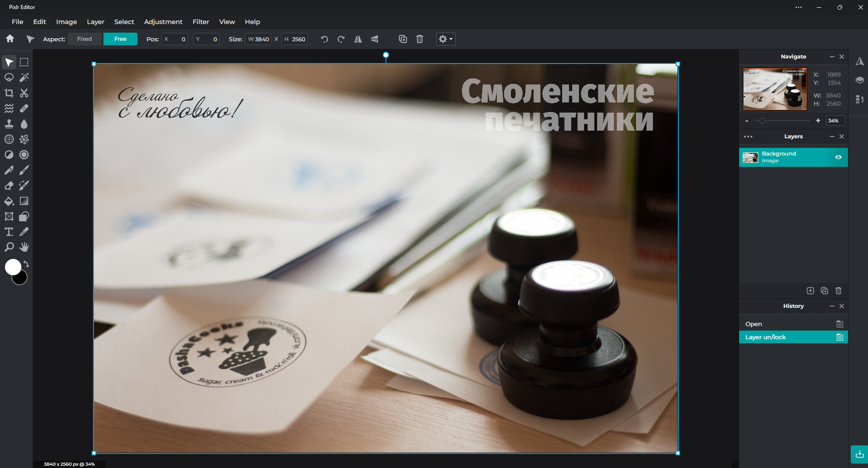This screenshot has width=868, height=468.
Task: Open the settings gear dropdown
Action: 446,39
